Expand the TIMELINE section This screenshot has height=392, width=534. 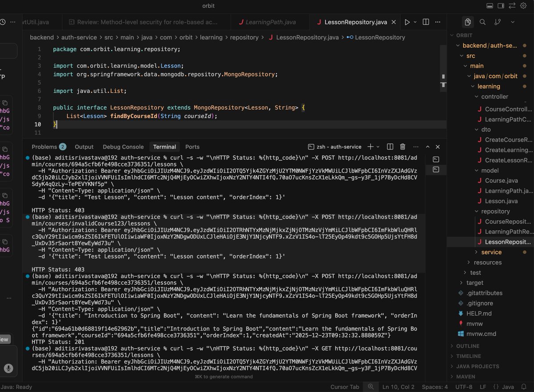(x=469, y=356)
